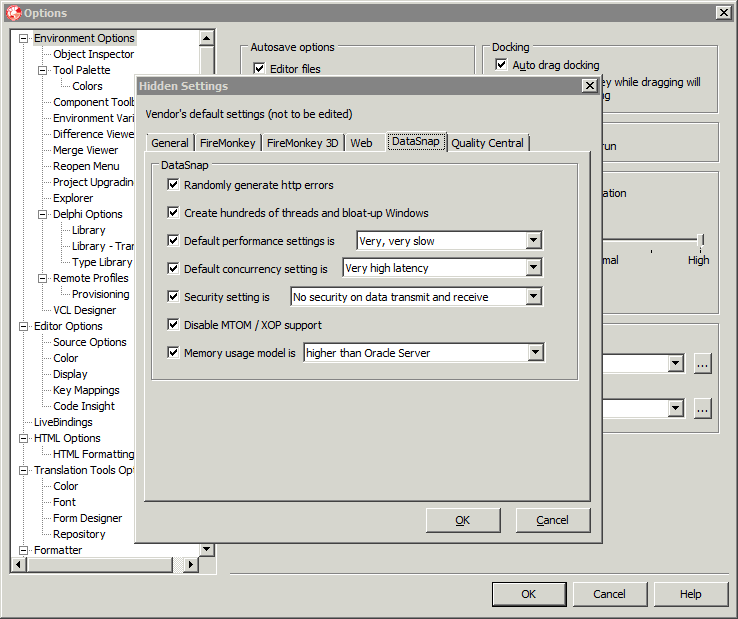Collapse the Remote Profiles tree node

(42, 278)
